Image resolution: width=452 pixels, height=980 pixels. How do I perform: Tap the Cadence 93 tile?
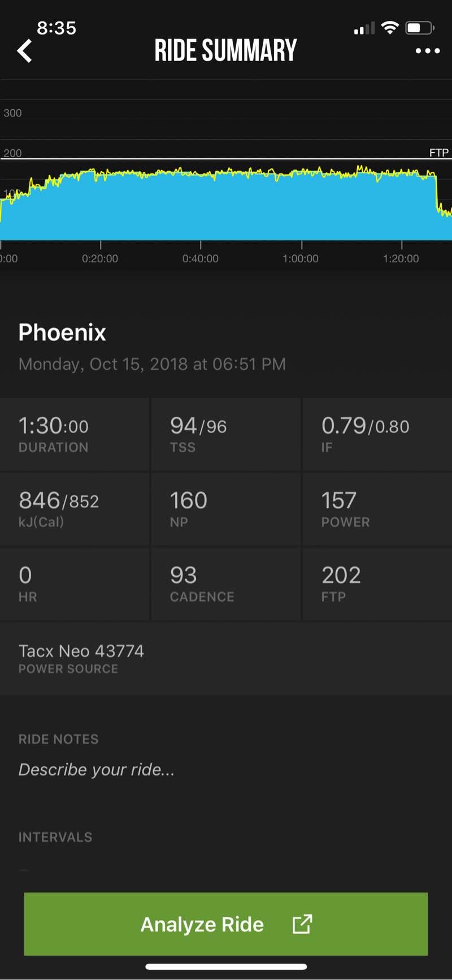point(226,584)
